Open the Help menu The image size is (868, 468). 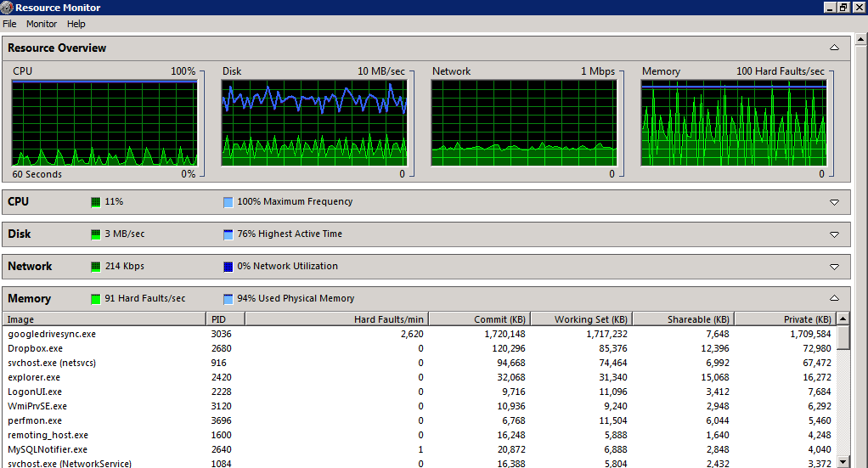[76, 24]
